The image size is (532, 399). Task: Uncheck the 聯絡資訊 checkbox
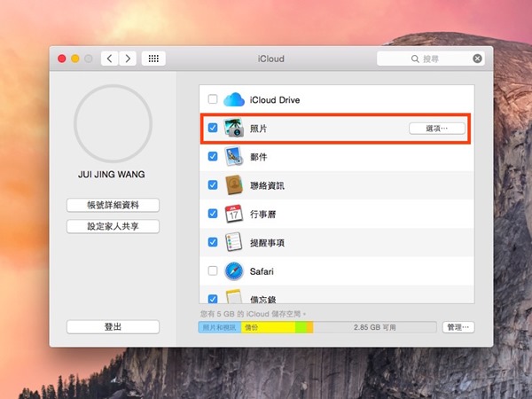point(213,185)
